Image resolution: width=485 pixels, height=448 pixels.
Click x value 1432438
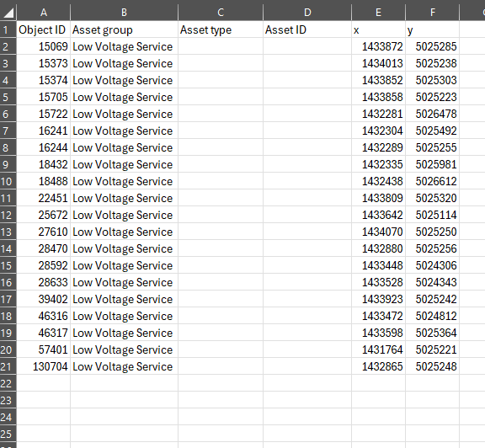click(x=378, y=181)
